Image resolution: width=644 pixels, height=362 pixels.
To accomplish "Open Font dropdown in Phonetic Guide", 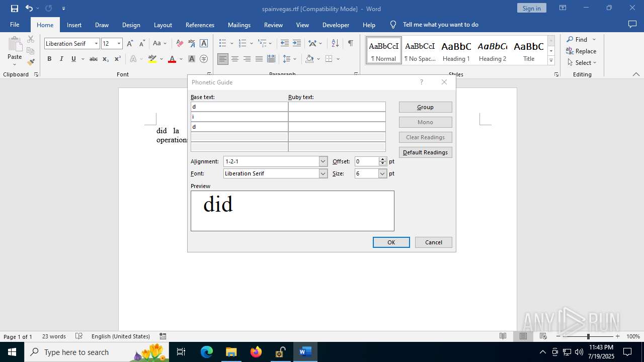I will point(323,173).
